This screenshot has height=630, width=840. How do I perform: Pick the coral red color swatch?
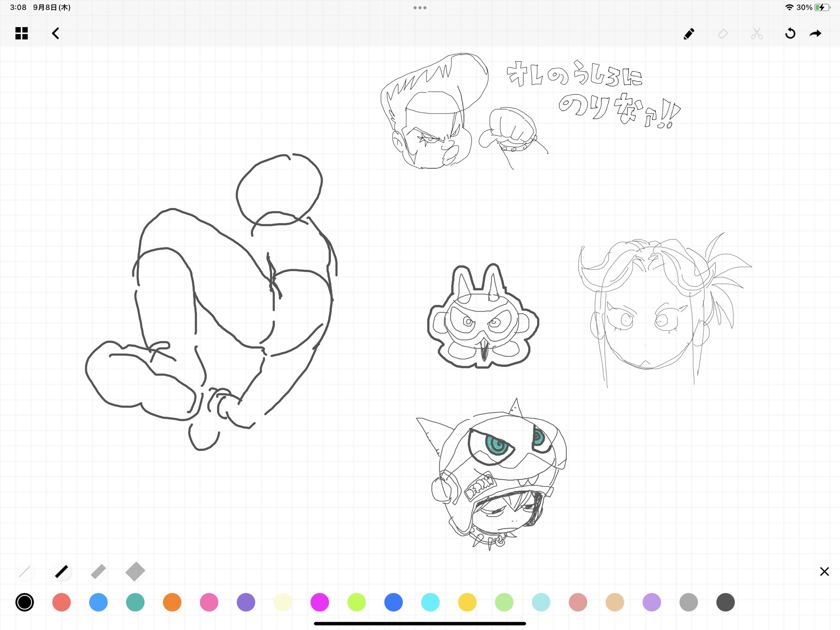[x=62, y=602]
